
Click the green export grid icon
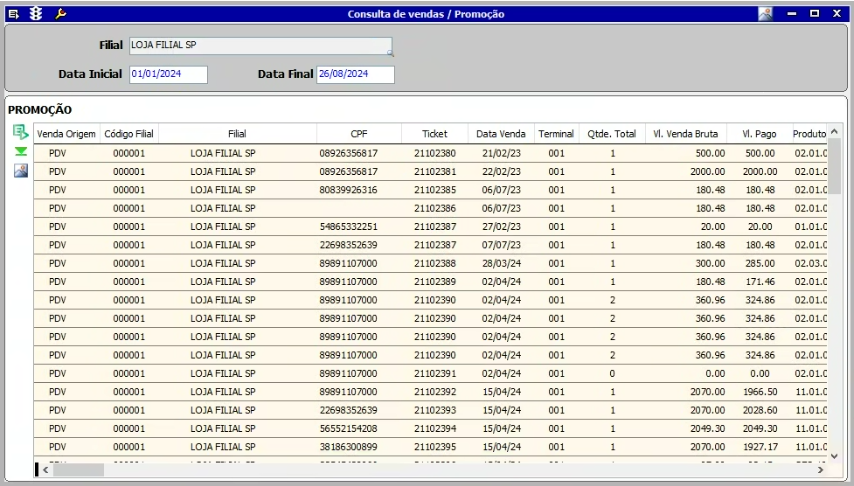21,132
